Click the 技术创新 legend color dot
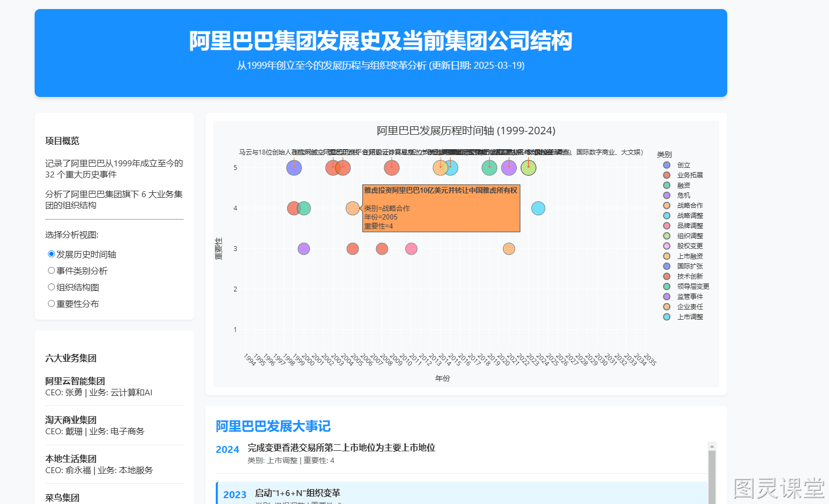 [667, 277]
